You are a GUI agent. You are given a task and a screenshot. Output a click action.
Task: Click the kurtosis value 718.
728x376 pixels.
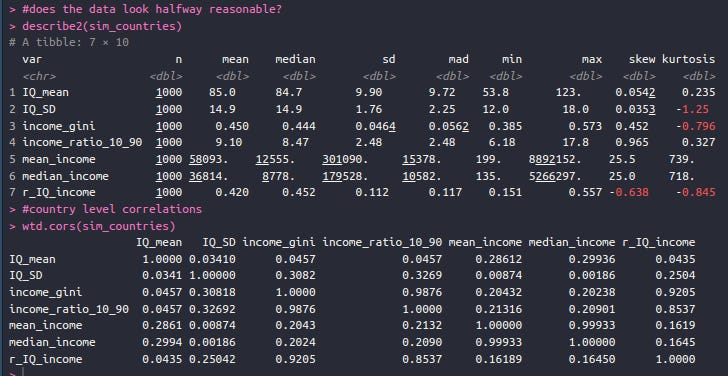tap(682, 176)
